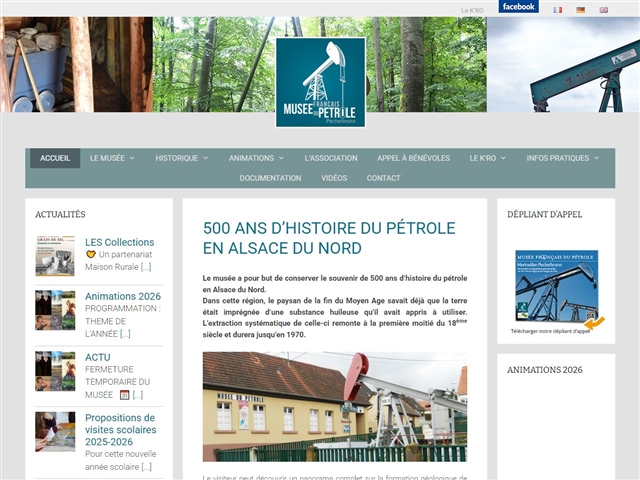
Task: Click the heart icon under LES Collections
Action: tap(91, 254)
